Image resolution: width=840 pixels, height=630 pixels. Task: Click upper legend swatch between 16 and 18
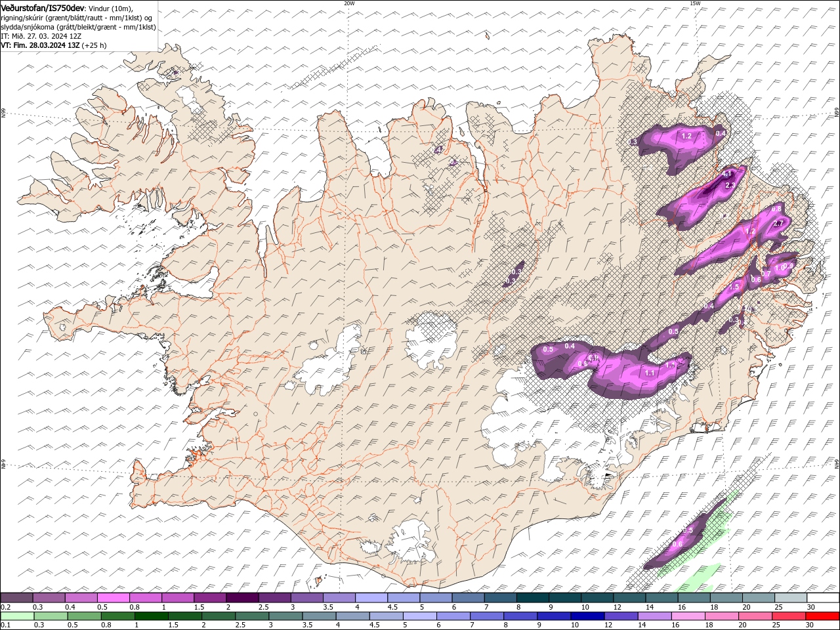[694, 598]
